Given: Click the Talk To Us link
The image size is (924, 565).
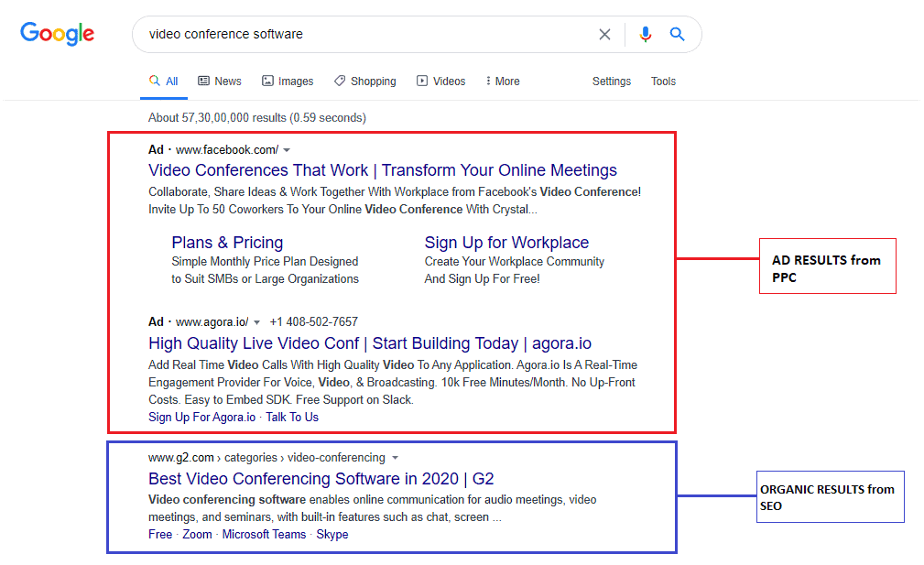Looking at the screenshot, I should tap(292, 418).
